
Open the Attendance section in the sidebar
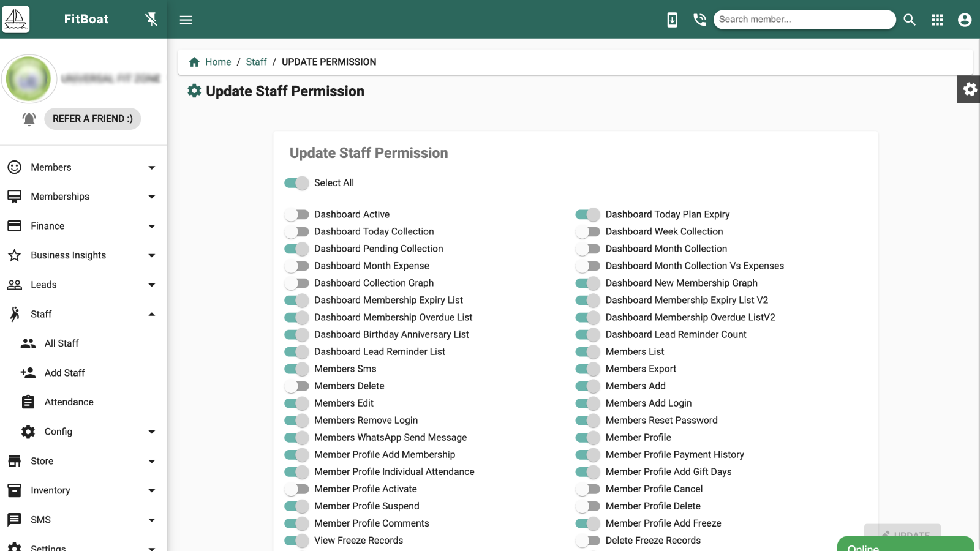click(69, 402)
